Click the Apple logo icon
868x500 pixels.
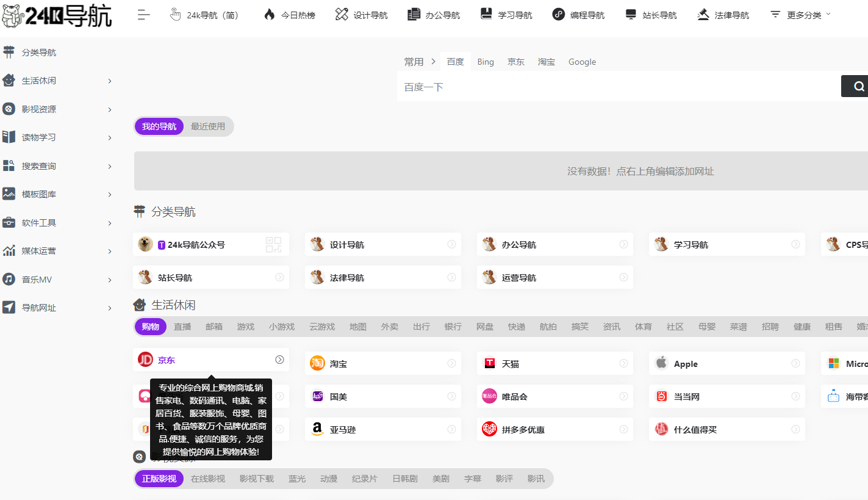[661, 363]
